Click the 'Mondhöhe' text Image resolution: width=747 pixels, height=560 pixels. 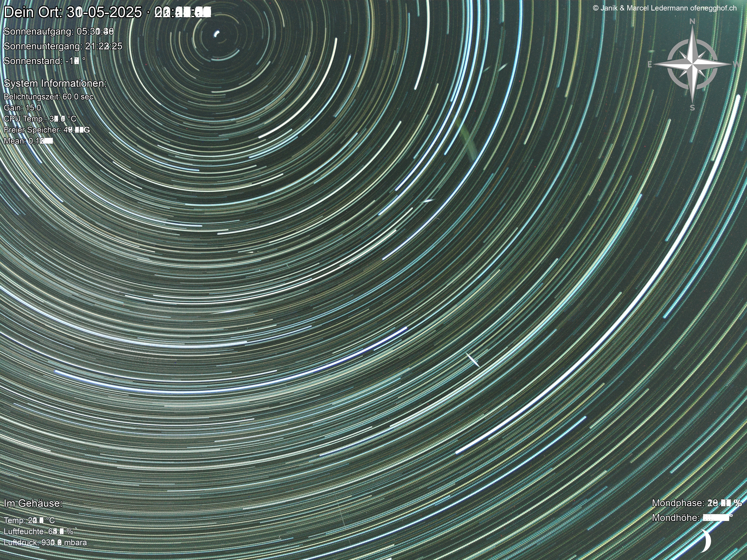(x=692, y=517)
